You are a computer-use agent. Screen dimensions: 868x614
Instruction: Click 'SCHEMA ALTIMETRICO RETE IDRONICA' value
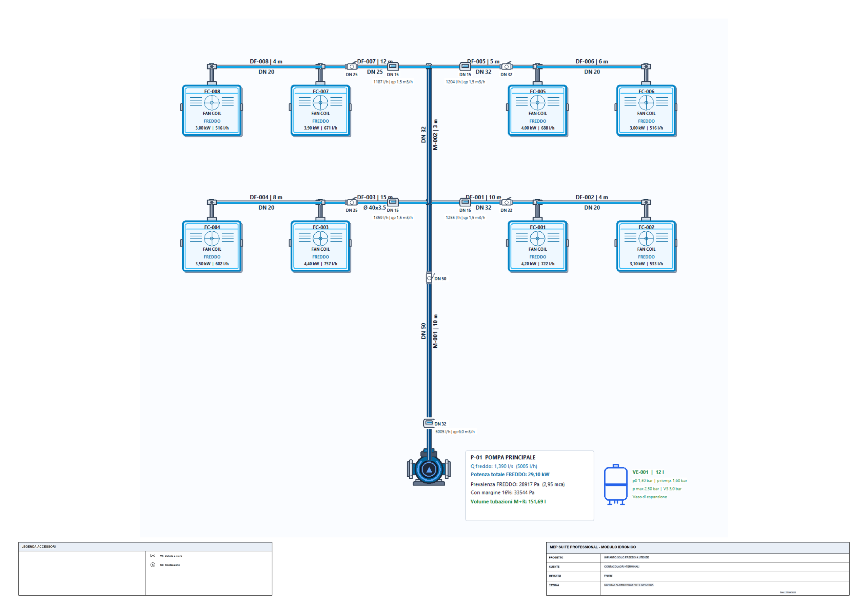click(x=629, y=585)
